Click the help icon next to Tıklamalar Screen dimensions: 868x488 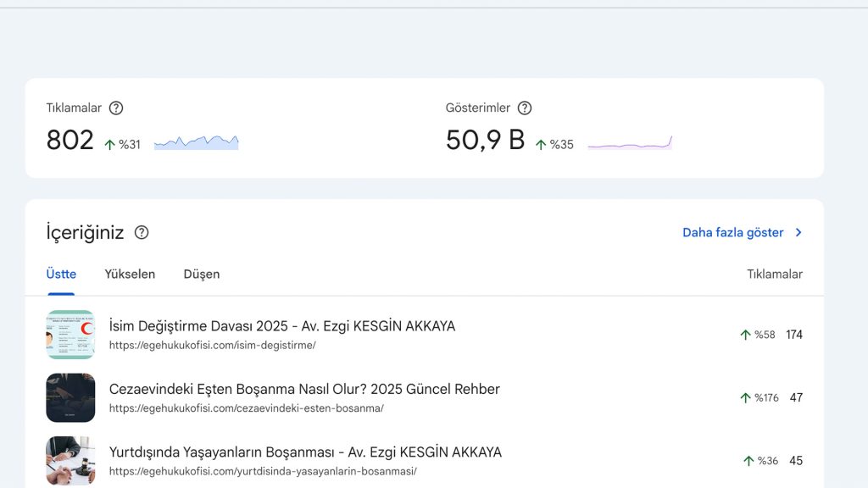(116, 108)
